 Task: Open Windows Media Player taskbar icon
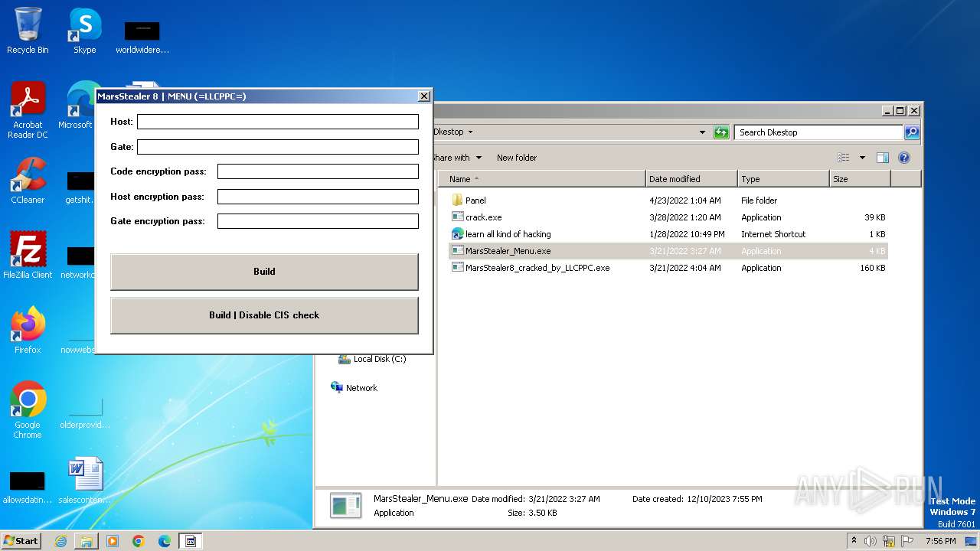click(x=113, y=541)
